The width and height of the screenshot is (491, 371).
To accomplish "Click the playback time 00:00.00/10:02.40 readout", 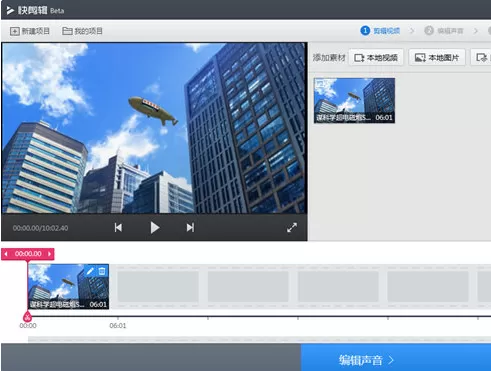I will click(40, 228).
